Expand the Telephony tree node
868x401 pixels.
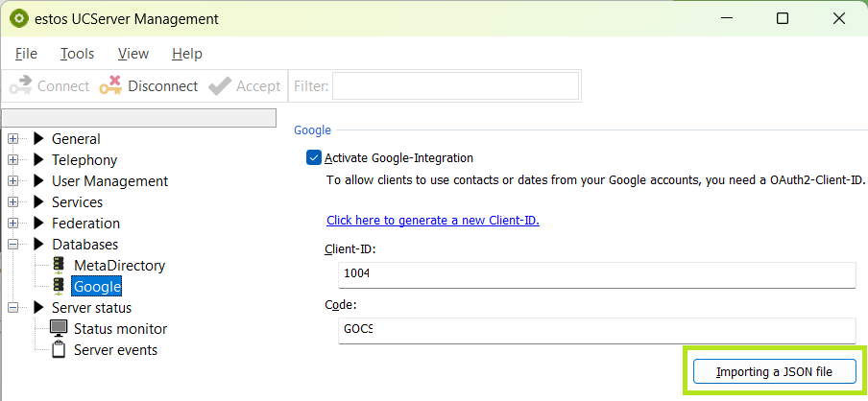point(13,160)
